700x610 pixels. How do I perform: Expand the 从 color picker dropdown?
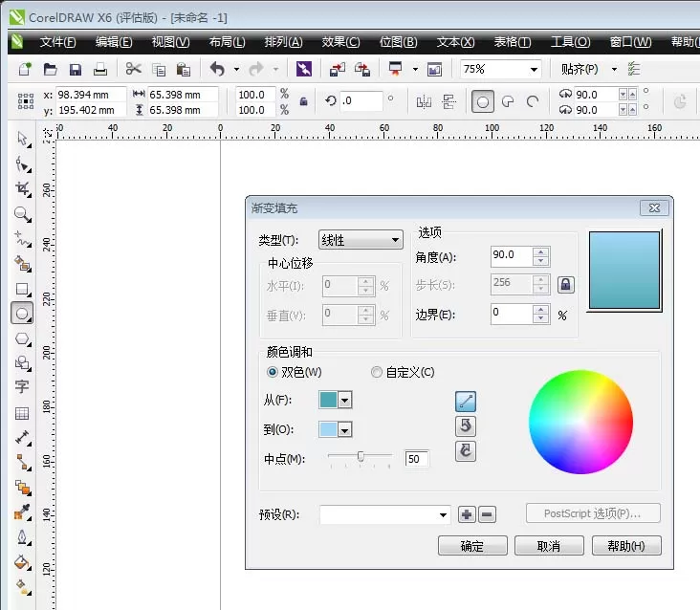coord(344,401)
